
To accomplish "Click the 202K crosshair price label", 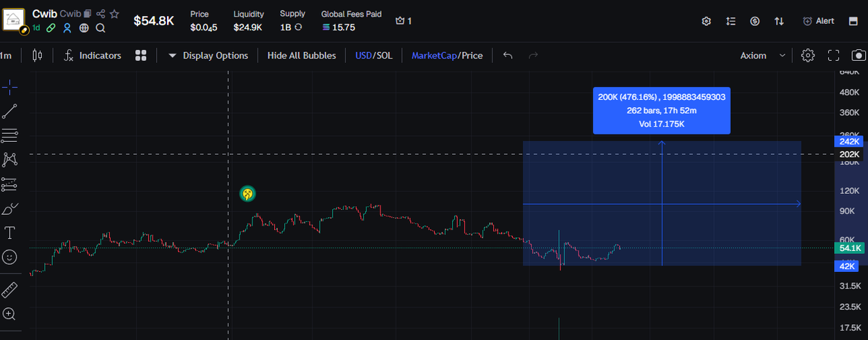I will [x=849, y=154].
